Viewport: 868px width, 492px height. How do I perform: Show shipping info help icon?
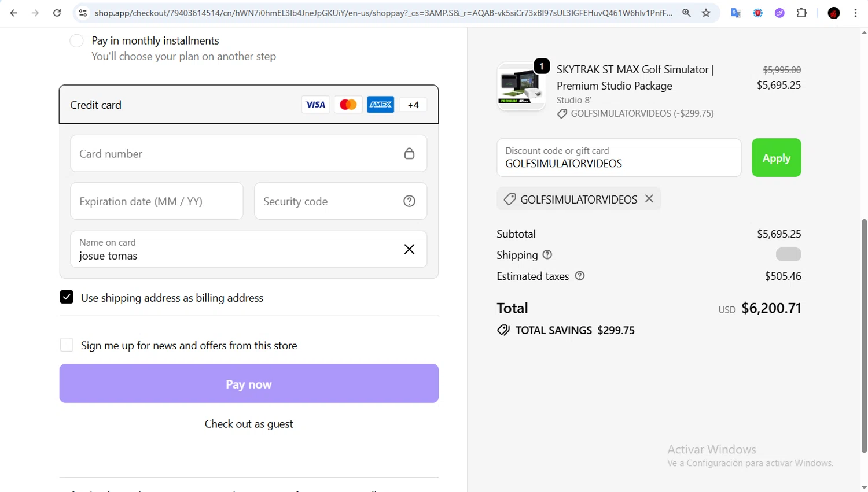click(x=547, y=255)
